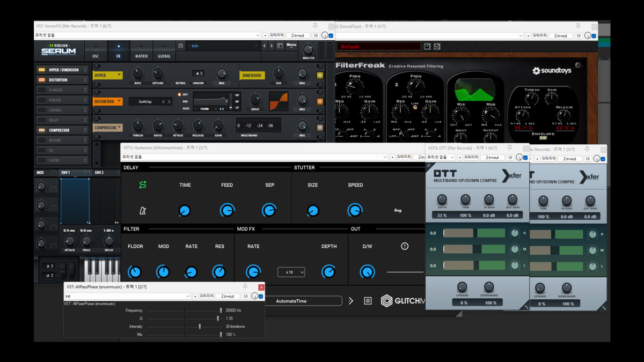Toggle Hysteresis delay sync green icon
Image resolution: width=644 pixels, height=362 pixels.
click(x=143, y=185)
